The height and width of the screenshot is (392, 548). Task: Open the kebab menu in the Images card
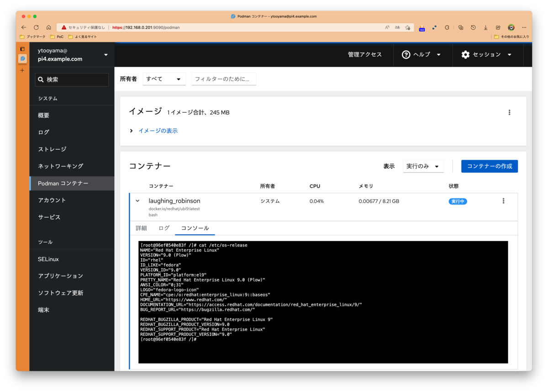[x=509, y=112]
